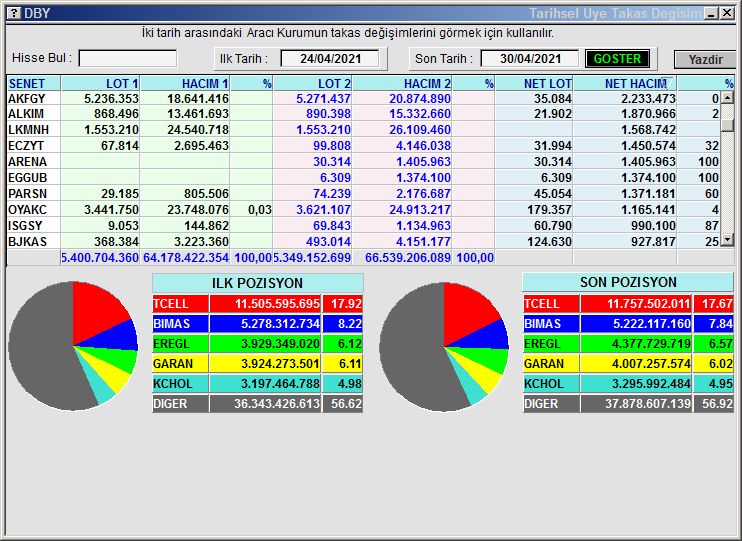Image resolution: width=742 pixels, height=541 pixels.
Task: Select the ARENA row name
Action: pyautogui.click(x=27, y=162)
